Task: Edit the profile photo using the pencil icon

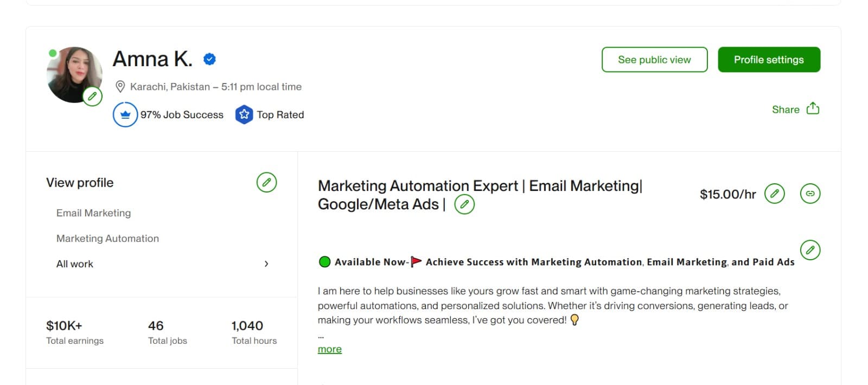Action: click(92, 96)
